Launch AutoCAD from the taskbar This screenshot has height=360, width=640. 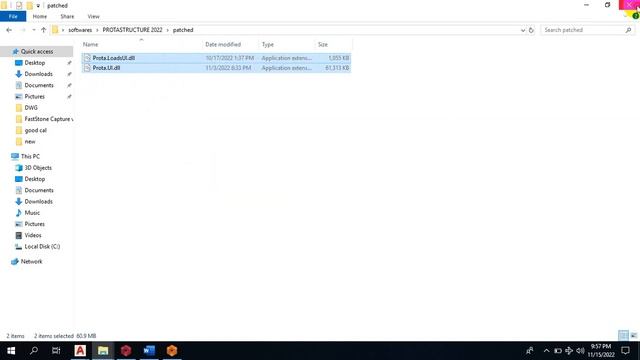[x=80, y=351]
